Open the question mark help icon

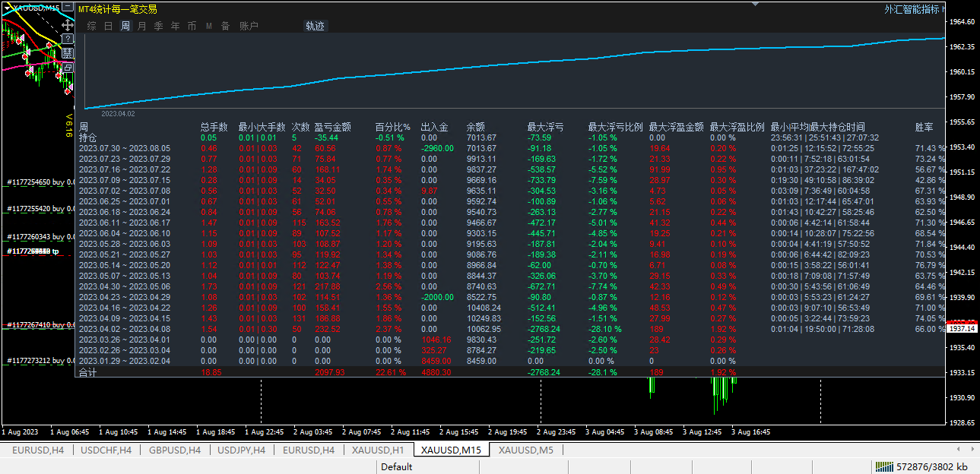click(x=68, y=39)
